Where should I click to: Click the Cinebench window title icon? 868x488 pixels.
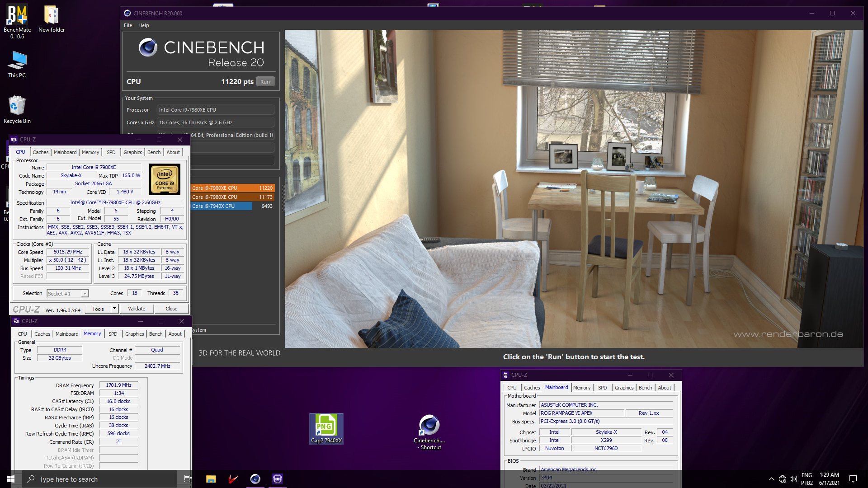[x=127, y=13]
